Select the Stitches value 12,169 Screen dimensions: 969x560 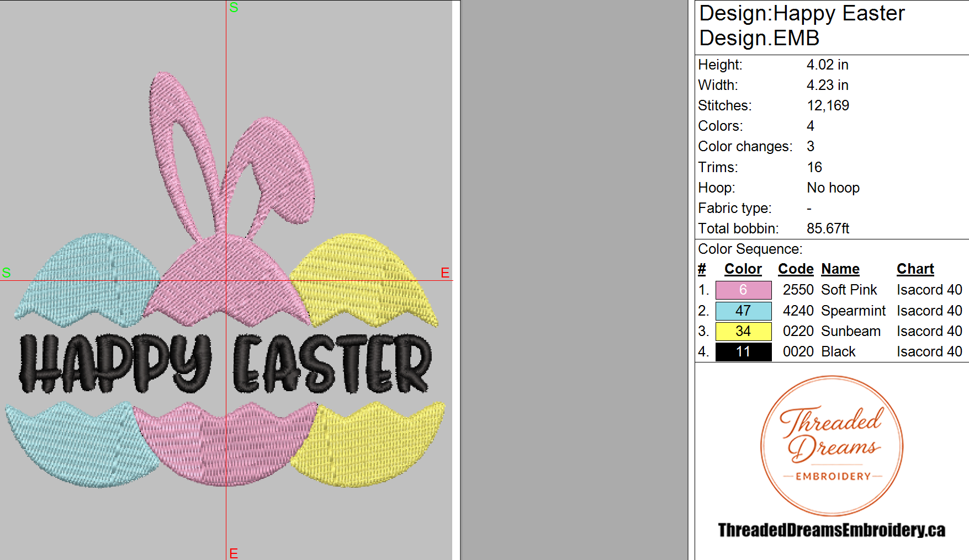click(x=828, y=105)
